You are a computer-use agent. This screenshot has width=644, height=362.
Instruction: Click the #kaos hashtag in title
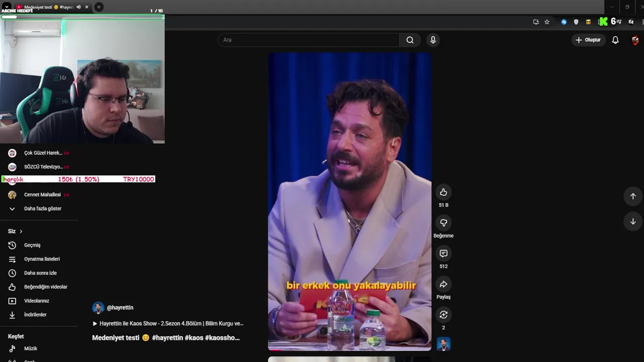(194, 338)
